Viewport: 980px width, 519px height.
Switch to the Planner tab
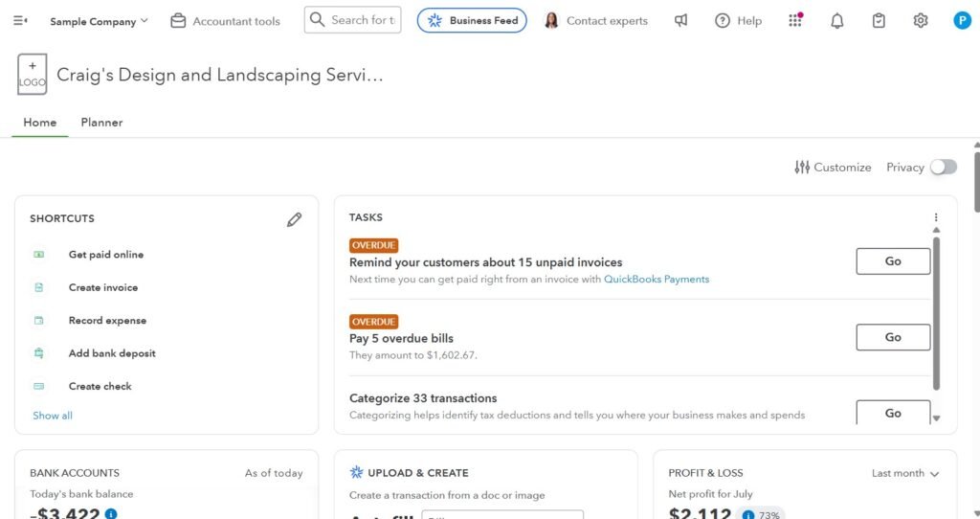click(101, 123)
